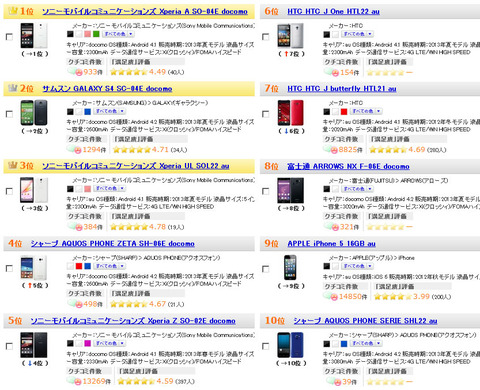Click the review bubble icon beside 384件
Image resolution: width=480 pixels, height=390 pixels.
pyautogui.click(x=75, y=226)
